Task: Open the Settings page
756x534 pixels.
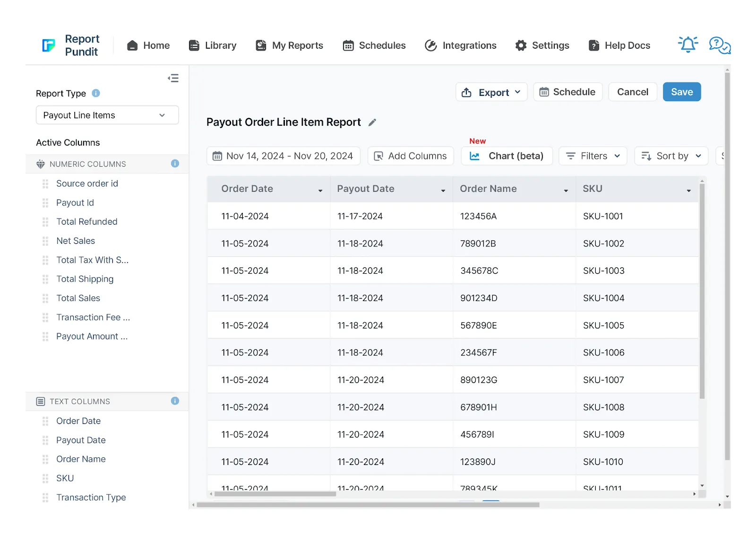Action: (542, 45)
